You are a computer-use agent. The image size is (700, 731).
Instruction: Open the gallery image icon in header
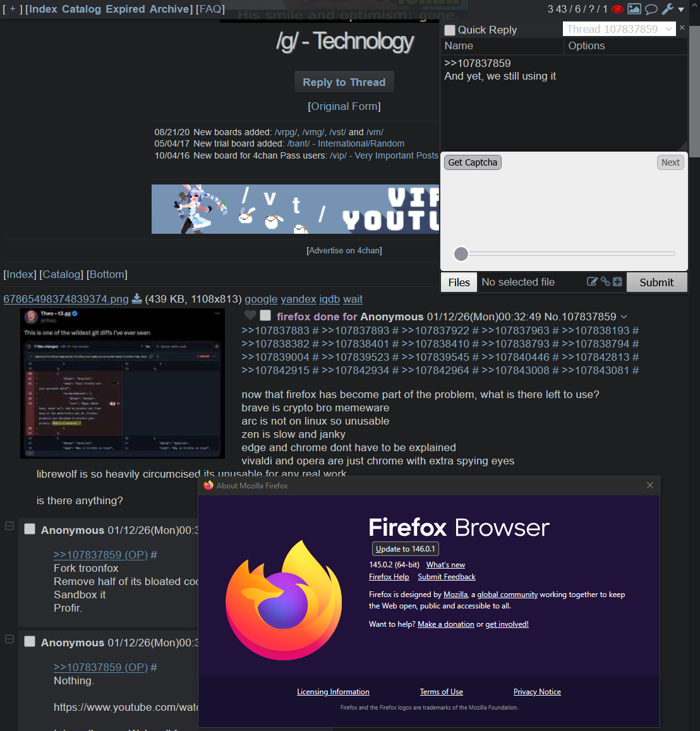pos(634,8)
